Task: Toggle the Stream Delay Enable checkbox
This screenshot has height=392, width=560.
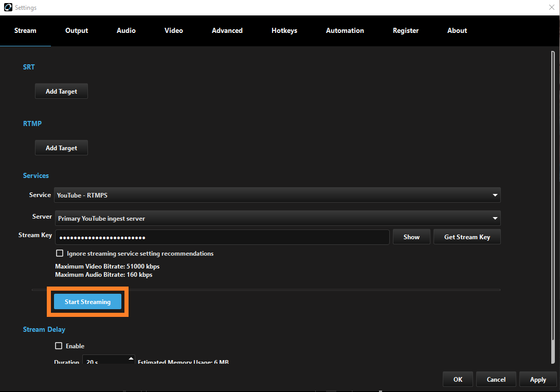Action: [x=59, y=346]
